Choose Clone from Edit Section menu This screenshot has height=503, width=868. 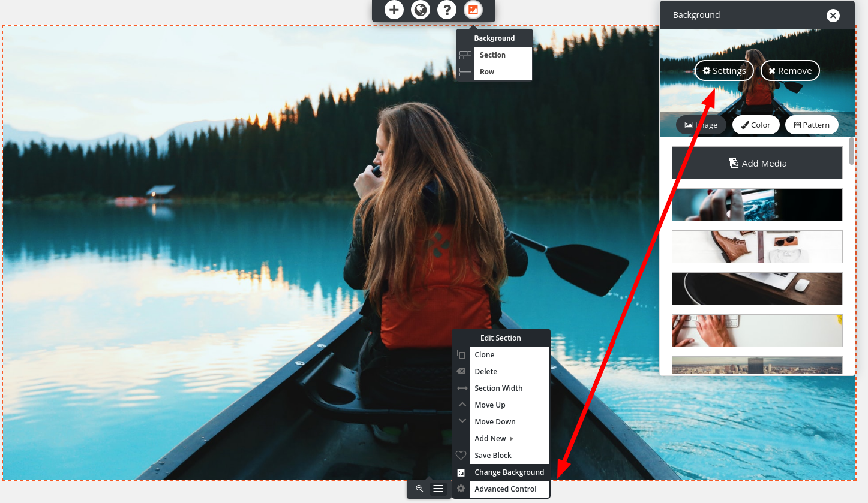[509, 355]
